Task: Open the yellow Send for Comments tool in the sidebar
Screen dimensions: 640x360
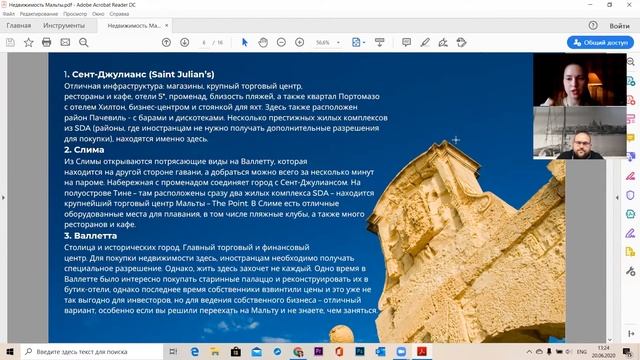Action: point(631,252)
